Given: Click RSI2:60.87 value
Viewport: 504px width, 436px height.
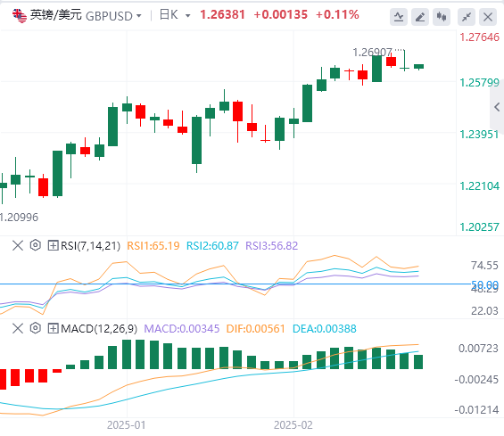Looking at the screenshot, I should click(212, 246).
